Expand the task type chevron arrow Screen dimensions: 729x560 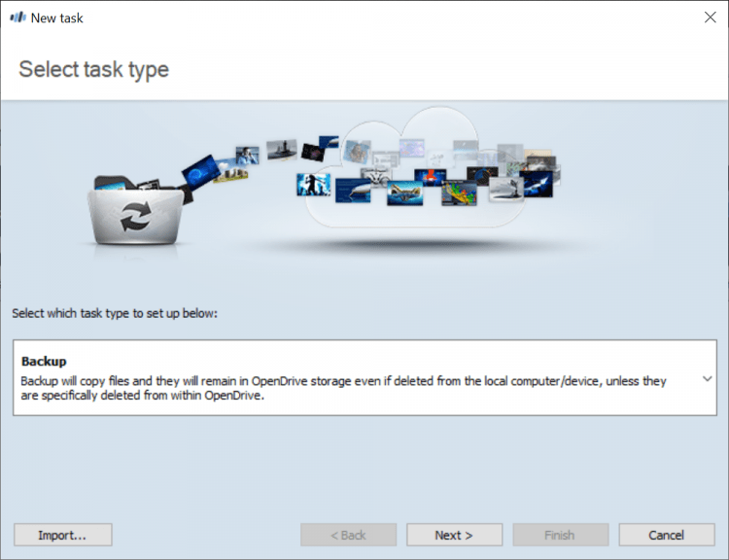click(x=708, y=378)
